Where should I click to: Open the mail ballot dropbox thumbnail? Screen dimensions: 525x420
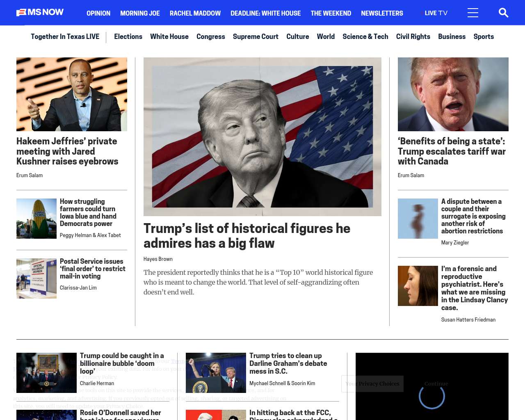click(x=37, y=278)
